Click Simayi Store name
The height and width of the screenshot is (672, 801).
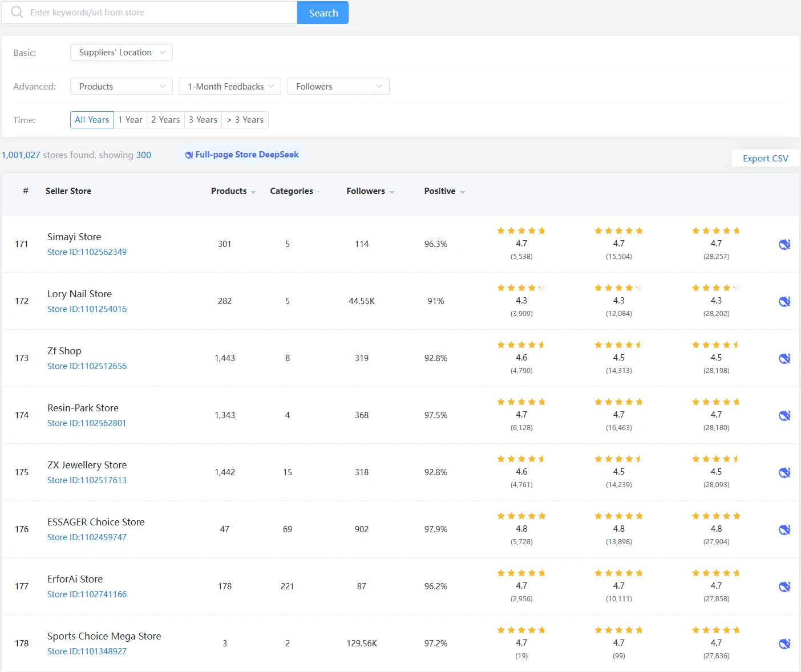point(74,237)
